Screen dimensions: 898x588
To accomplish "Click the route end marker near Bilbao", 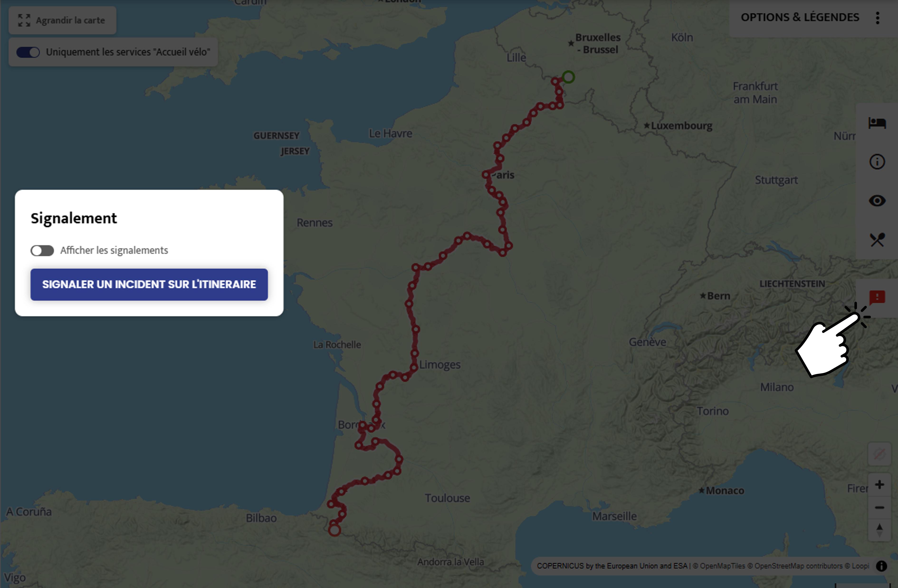I will click(x=334, y=530).
